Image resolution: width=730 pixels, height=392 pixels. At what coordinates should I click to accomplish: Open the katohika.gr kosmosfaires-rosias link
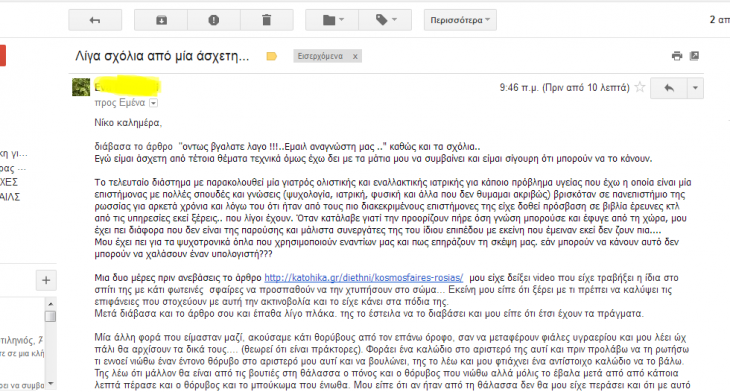(364, 277)
